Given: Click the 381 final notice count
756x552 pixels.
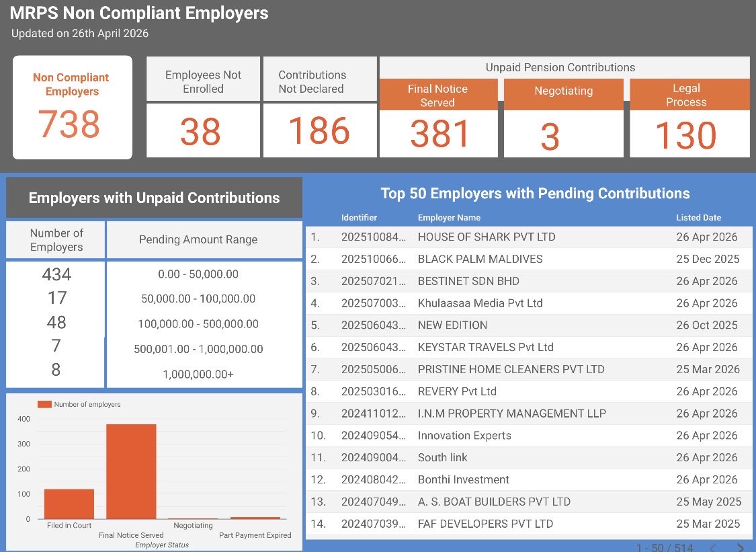Looking at the screenshot, I should [x=439, y=134].
